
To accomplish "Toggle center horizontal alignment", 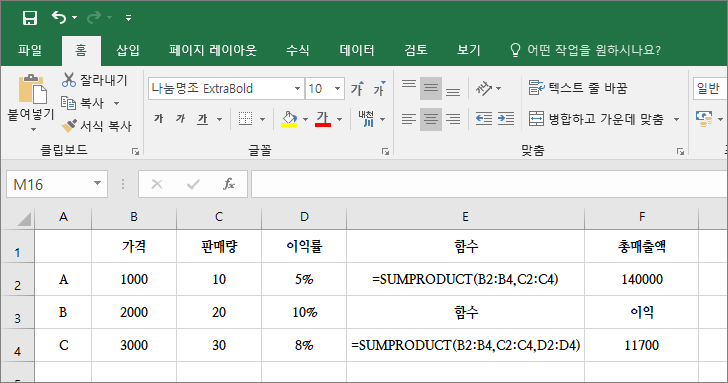I will 431,119.
